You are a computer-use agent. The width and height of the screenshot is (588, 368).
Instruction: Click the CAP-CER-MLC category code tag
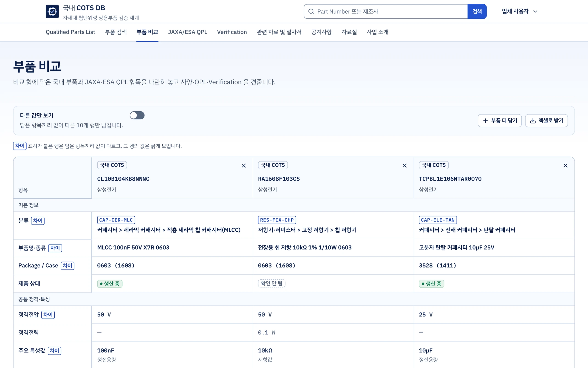(x=116, y=220)
